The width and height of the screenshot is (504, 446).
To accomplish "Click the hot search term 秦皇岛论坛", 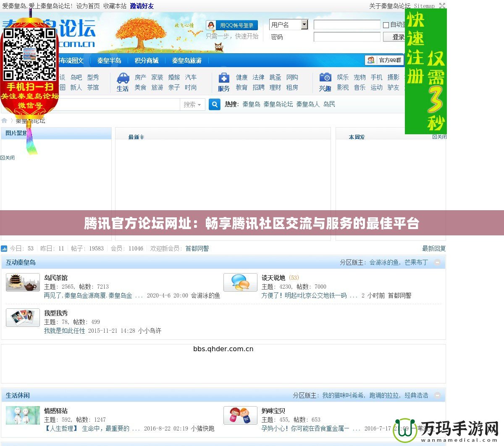I will tap(278, 104).
